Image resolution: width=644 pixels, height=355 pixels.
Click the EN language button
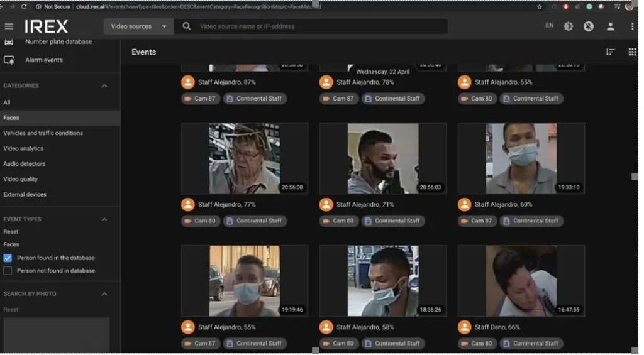[x=550, y=25]
